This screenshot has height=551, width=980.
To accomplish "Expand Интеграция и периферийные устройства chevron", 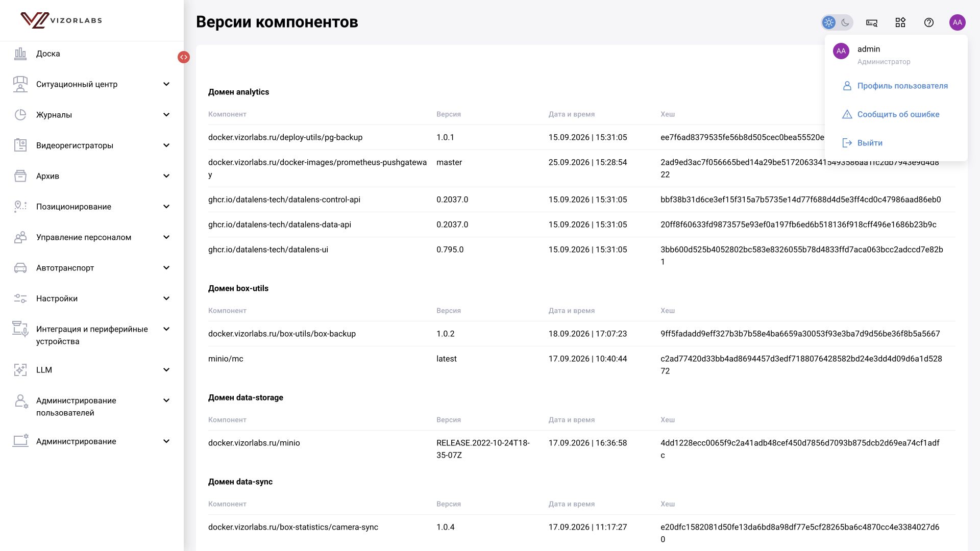I will (166, 329).
